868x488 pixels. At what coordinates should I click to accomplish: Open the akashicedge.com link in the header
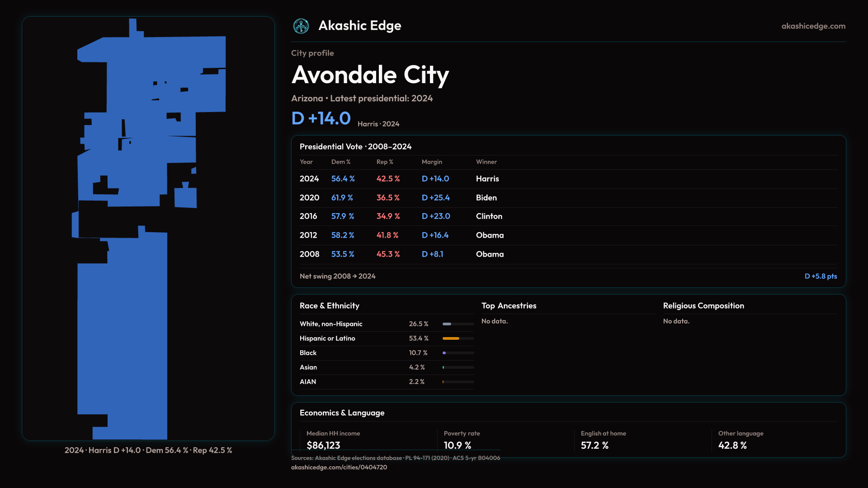(813, 26)
